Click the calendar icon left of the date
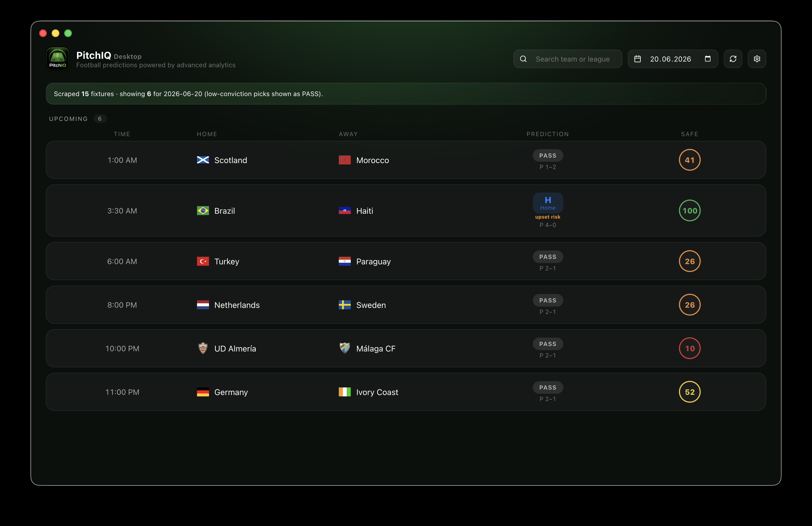This screenshot has height=526, width=812. pos(637,59)
